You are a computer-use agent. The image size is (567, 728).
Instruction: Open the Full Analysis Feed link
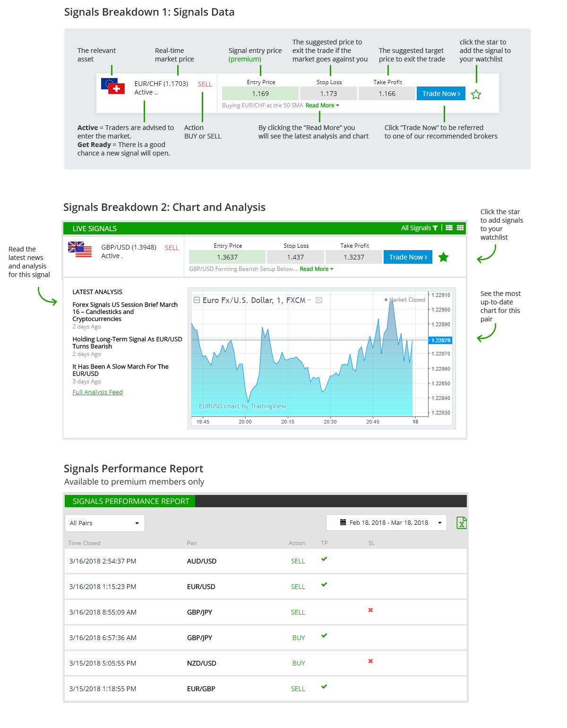point(97,392)
